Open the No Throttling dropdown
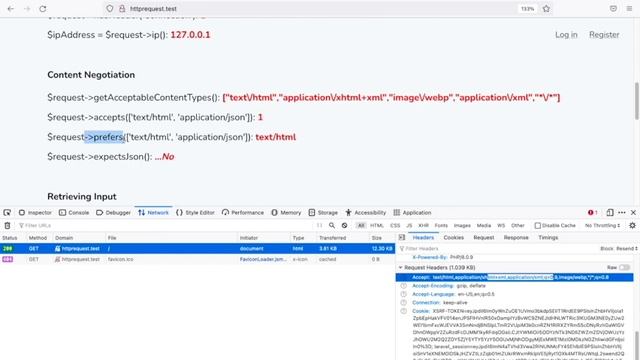The width and height of the screenshot is (640, 360). point(602,225)
